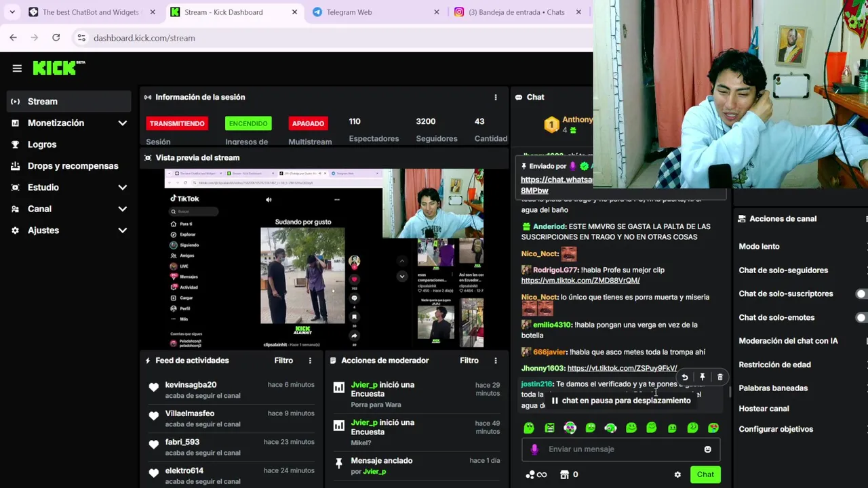This screenshot has width=868, height=488.
Task: Open Hostear canal action
Action: [x=764, y=409]
